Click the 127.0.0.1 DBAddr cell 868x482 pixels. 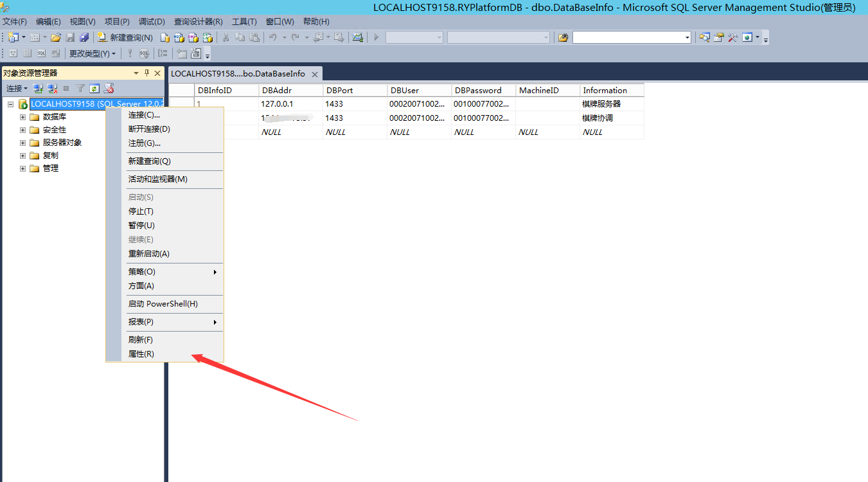point(278,103)
